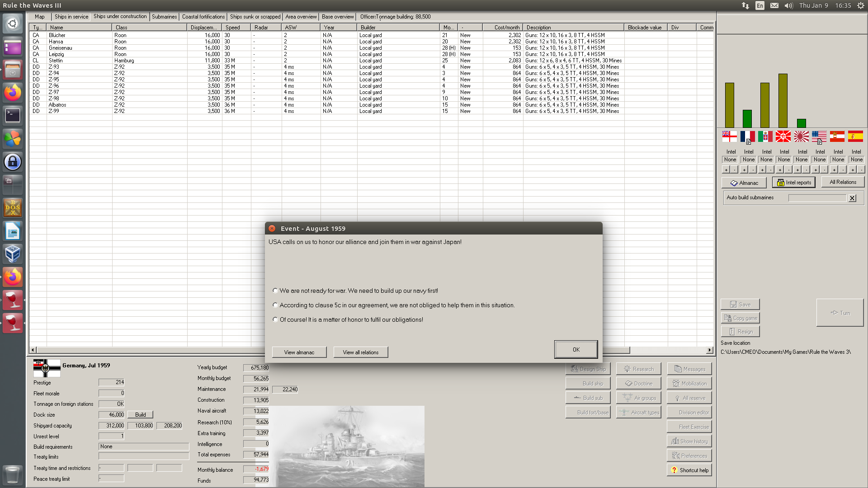The image size is (868, 488).
Task: Open the Firefox icon above the Terminal
Action: point(13,93)
